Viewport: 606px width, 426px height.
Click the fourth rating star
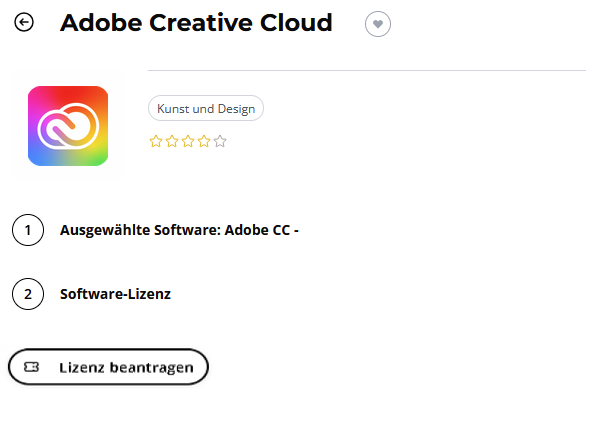204,141
